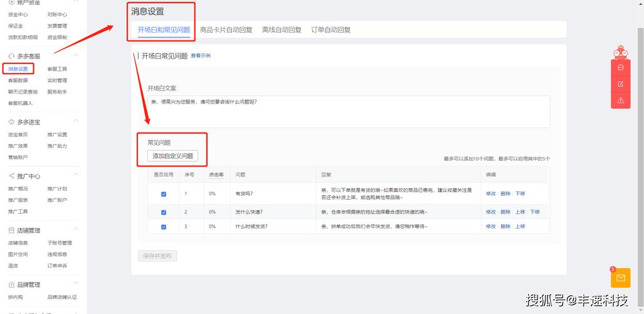644x314 pixels.
Task: Collapse the 店铺管理 section chevron
Action: pyautogui.click(x=76, y=229)
